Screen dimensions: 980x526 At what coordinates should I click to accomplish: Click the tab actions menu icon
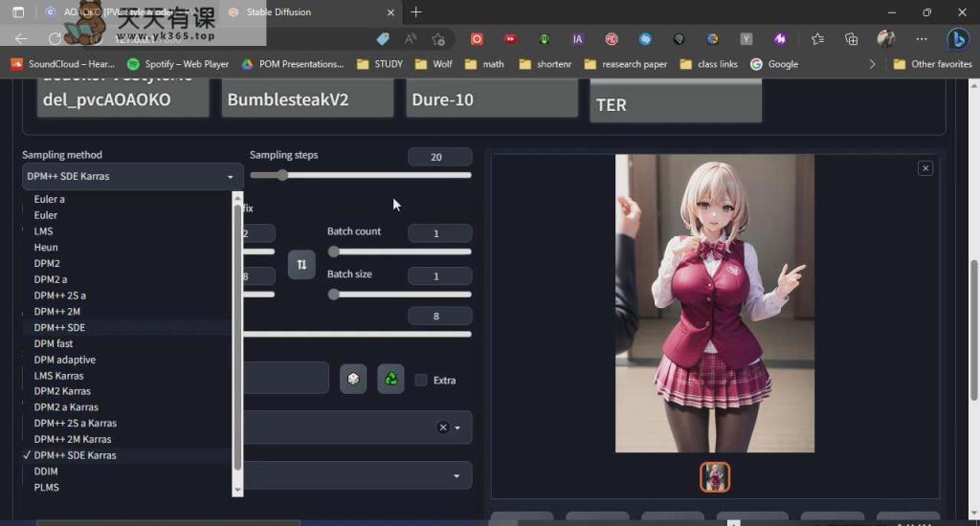point(18,11)
